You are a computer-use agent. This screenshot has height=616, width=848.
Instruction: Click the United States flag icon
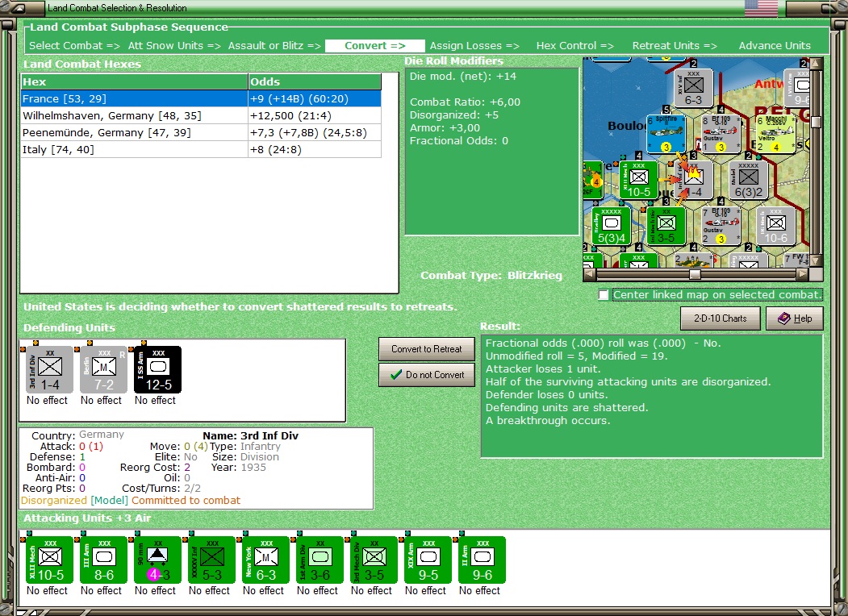[x=761, y=8]
